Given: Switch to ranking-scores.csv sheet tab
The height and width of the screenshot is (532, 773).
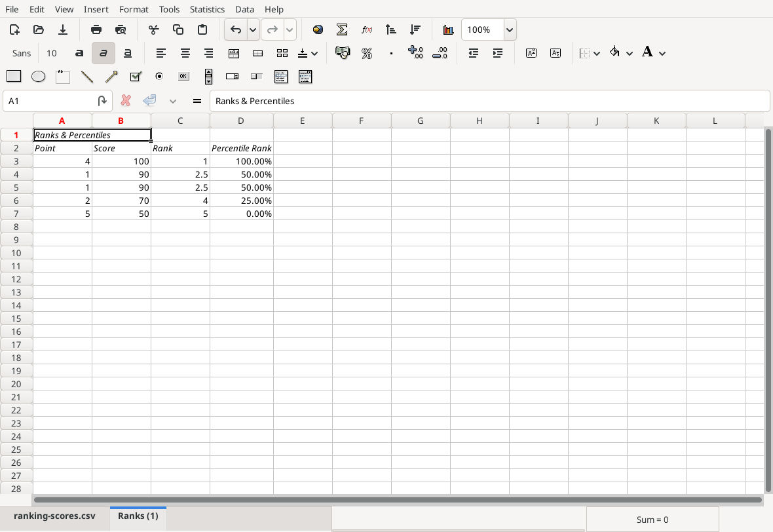Looking at the screenshot, I should coord(55,516).
